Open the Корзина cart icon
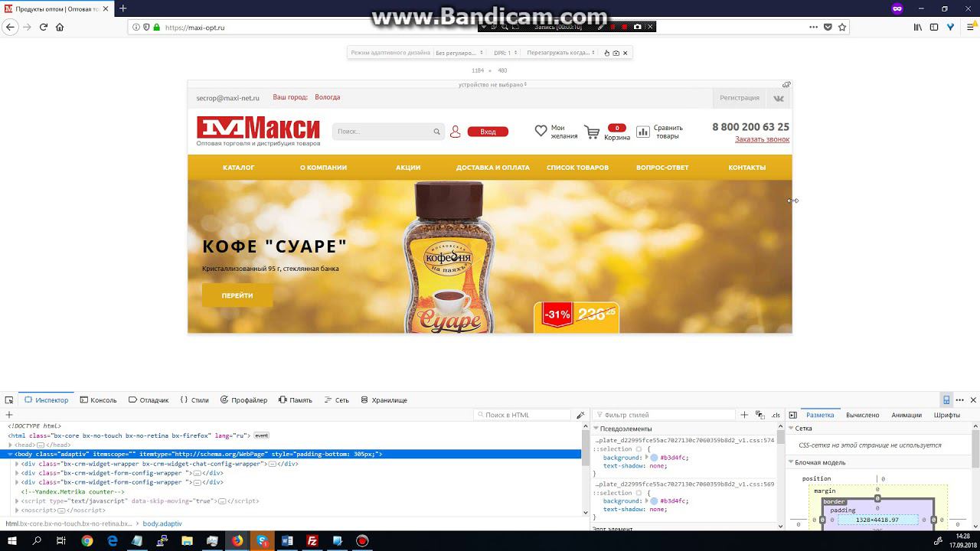 [592, 132]
